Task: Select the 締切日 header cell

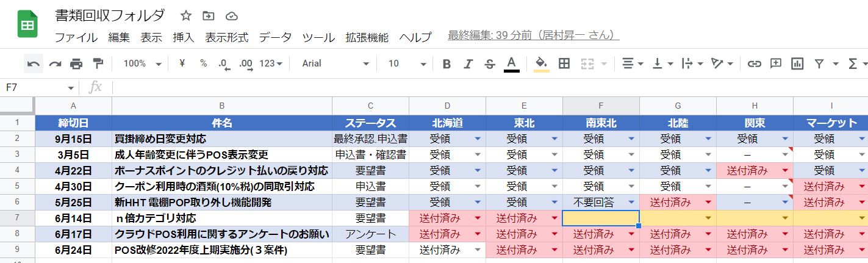Action: click(x=73, y=123)
